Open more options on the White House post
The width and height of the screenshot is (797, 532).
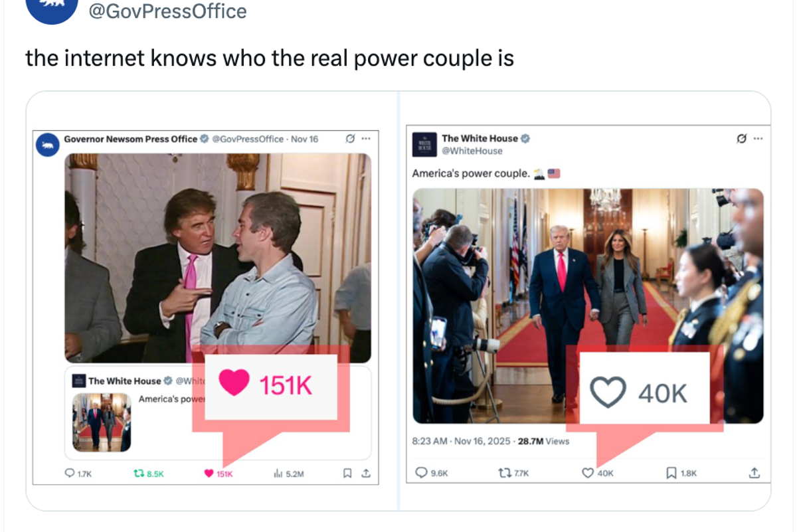pos(758,138)
